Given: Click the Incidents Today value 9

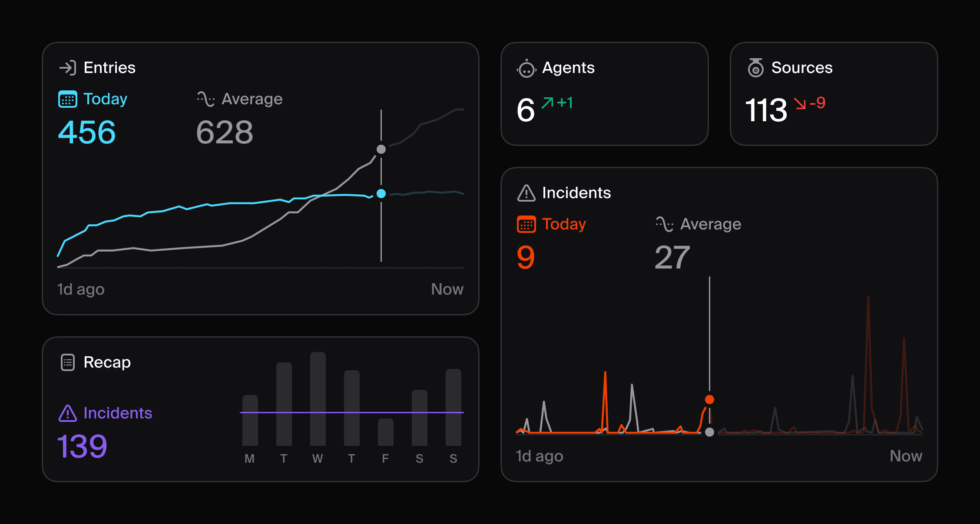Looking at the screenshot, I should pyautogui.click(x=526, y=257).
